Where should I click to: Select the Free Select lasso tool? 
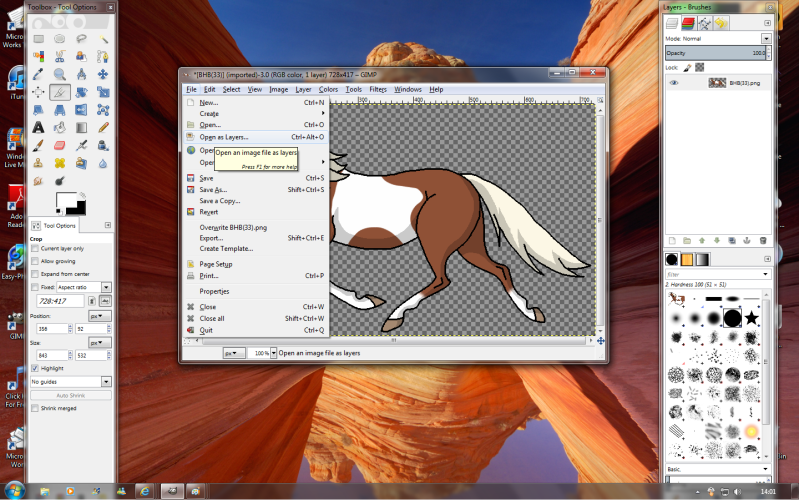(81, 39)
